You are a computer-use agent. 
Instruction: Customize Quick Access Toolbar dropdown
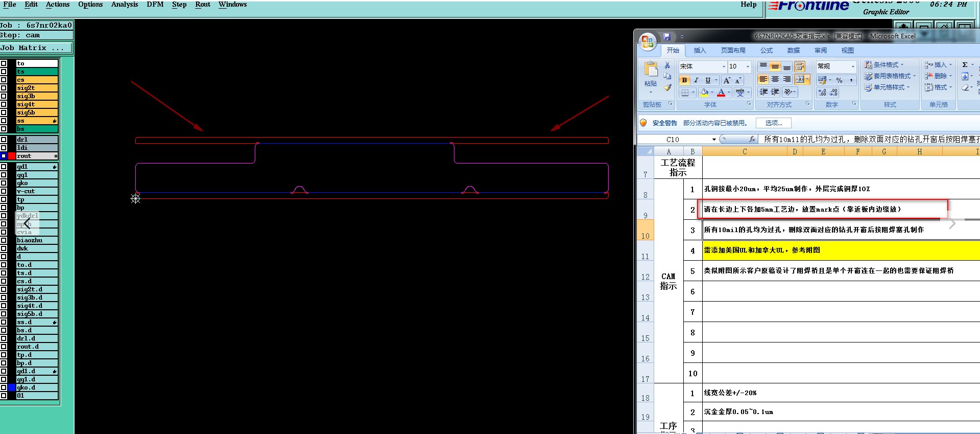click(682, 37)
